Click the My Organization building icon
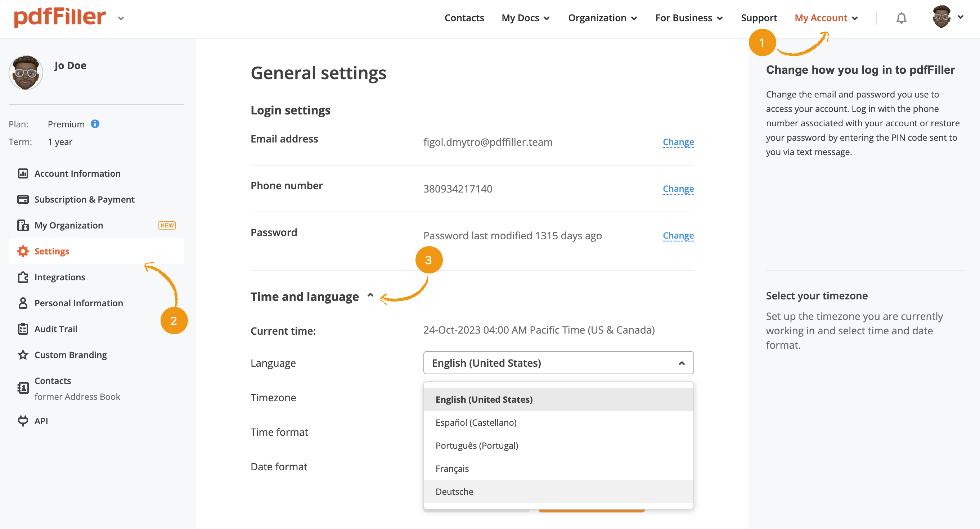This screenshot has height=529, width=980. coord(23,225)
